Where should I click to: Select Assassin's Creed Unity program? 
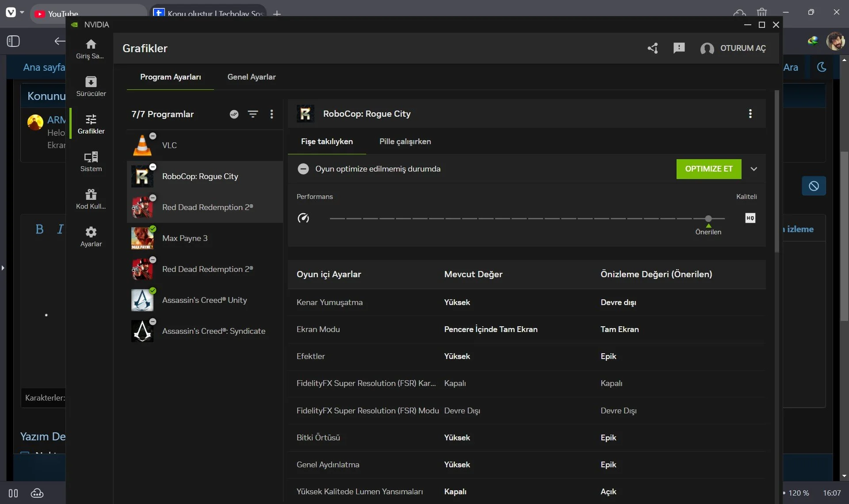[x=205, y=300]
